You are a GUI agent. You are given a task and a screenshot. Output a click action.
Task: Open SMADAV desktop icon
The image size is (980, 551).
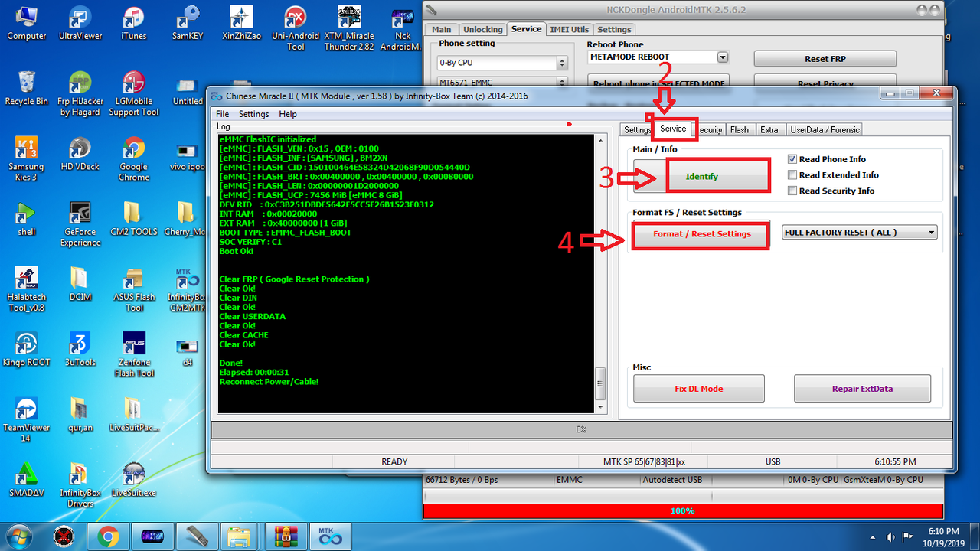(27, 480)
